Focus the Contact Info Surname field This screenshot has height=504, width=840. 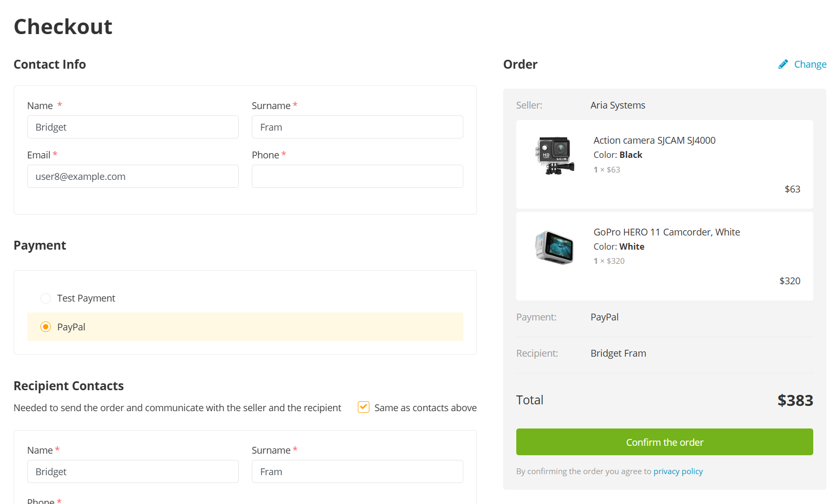pyautogui.click(x=357, y=127)
